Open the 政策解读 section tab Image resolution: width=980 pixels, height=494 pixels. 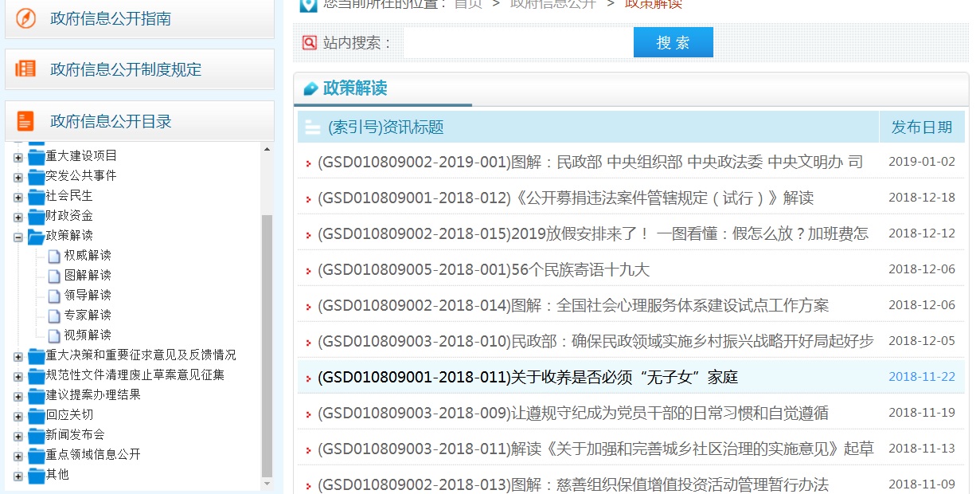pyautogui.click(x=355, y=88)
